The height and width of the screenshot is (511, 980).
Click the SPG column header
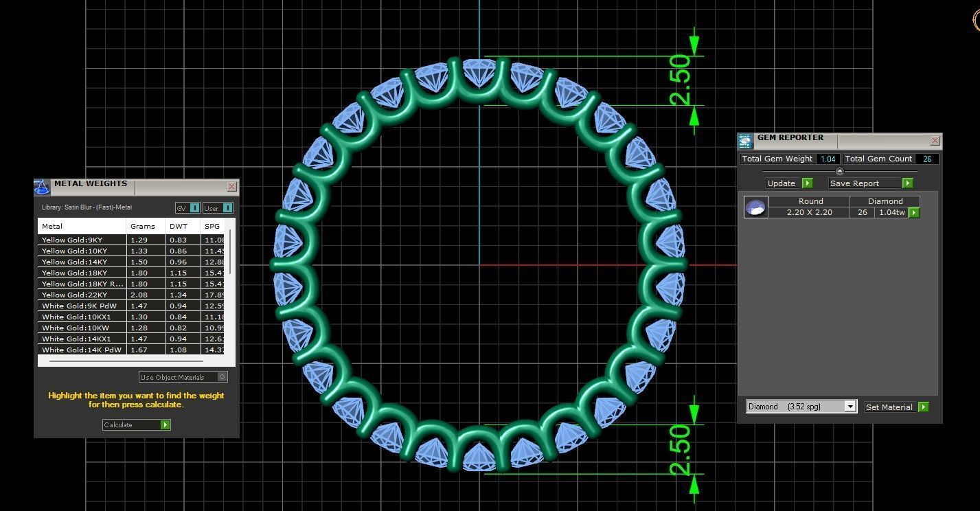point(214,226)
